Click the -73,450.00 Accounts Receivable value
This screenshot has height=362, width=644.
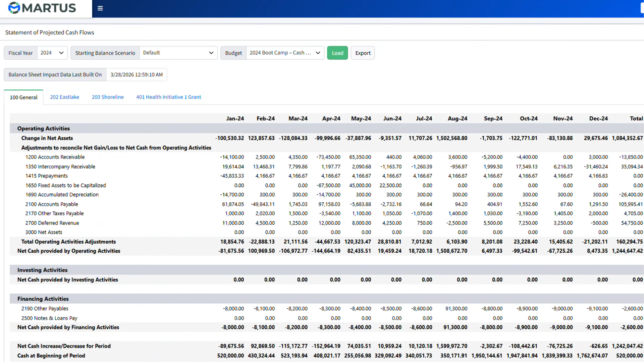click(x=328, y=157)
